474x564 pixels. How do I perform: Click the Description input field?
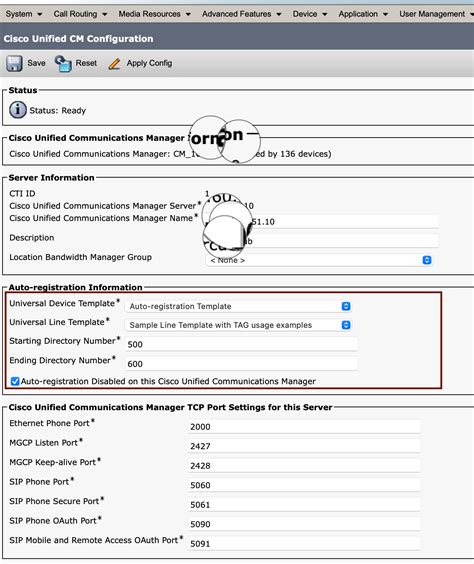pyautogui.click(x=322, y=241)
